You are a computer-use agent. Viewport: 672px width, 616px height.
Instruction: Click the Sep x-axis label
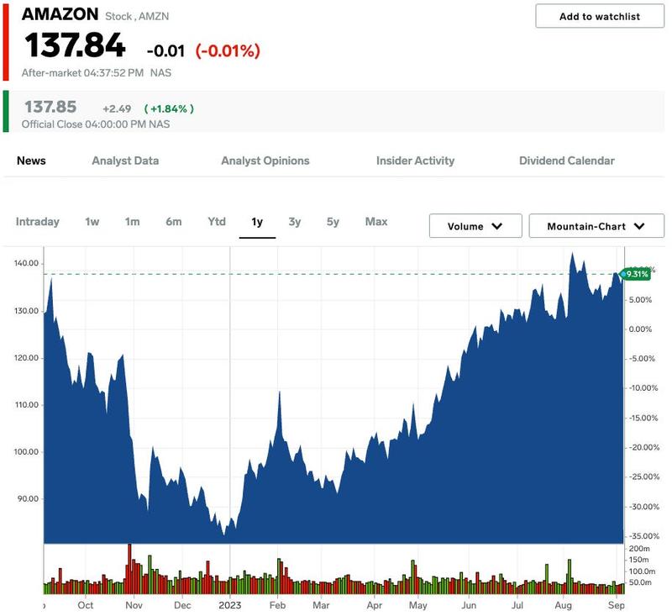(x=617, y=605)
